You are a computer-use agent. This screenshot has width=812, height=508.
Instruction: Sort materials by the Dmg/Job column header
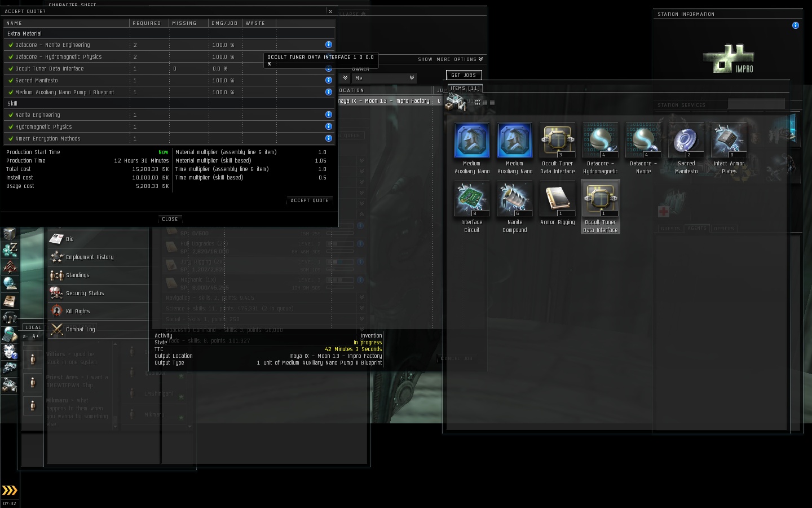tap(224, 23)
